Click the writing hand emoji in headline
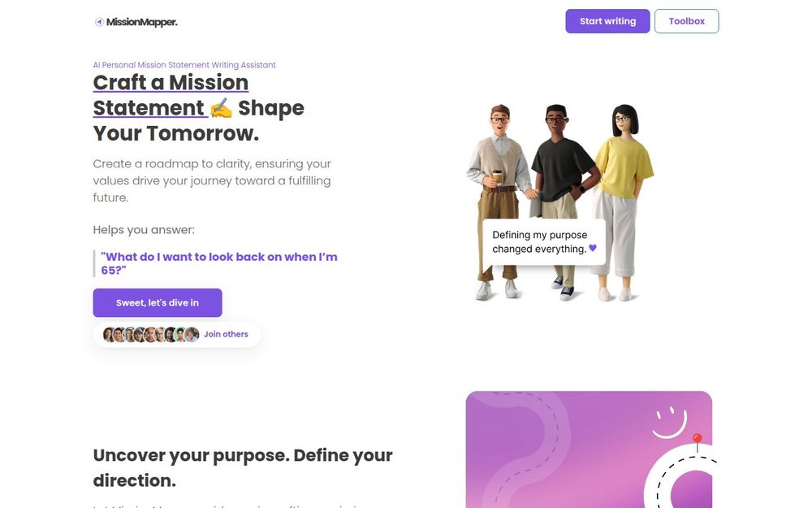This screenshot has width=812, height=508. [221, 108]
